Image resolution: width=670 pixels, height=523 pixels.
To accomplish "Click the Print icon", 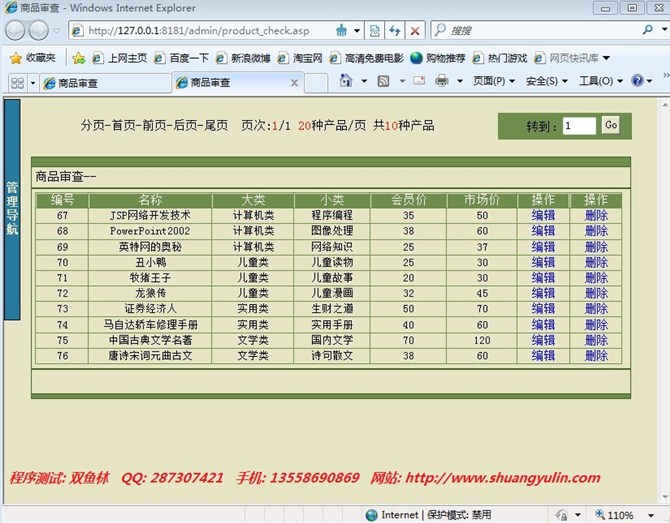I will (441, 80).
